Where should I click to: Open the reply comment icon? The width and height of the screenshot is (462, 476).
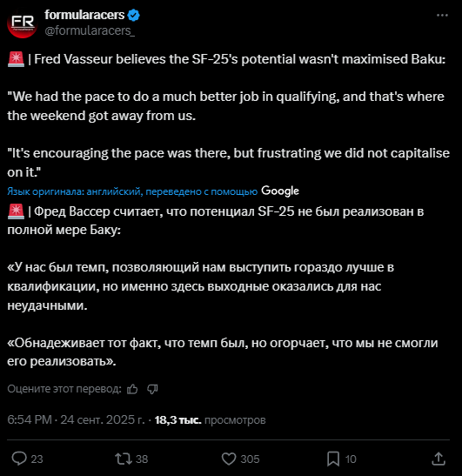coord(19,459)
